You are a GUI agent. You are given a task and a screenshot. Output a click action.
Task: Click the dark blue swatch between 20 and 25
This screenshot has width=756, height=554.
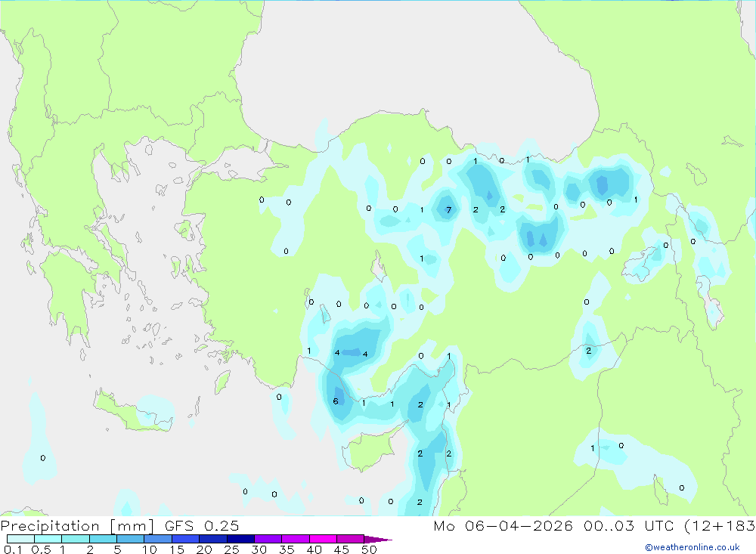click(213, 539)
